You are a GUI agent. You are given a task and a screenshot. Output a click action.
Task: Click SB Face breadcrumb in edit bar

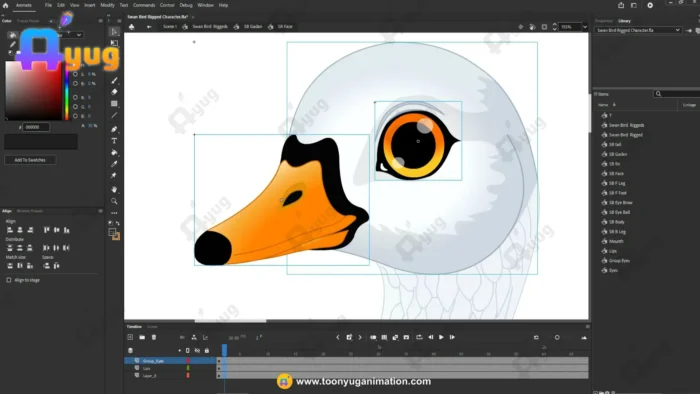(285, 27)
